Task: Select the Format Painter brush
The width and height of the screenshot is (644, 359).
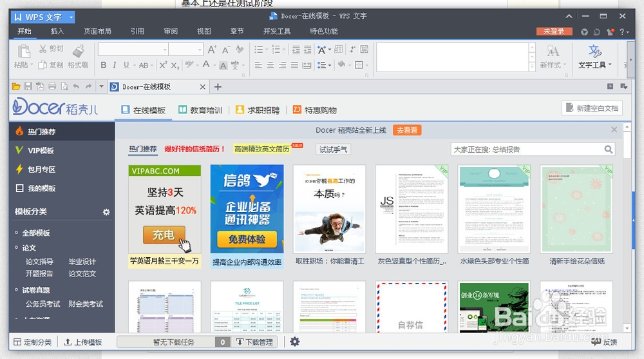Action: click(78, 52)
